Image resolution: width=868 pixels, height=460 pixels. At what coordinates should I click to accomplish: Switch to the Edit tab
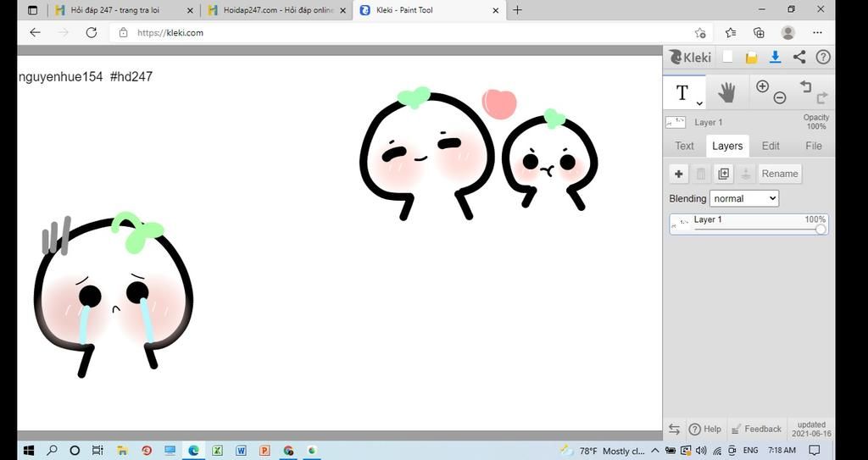pyautogui.click(x=771, y=147)
